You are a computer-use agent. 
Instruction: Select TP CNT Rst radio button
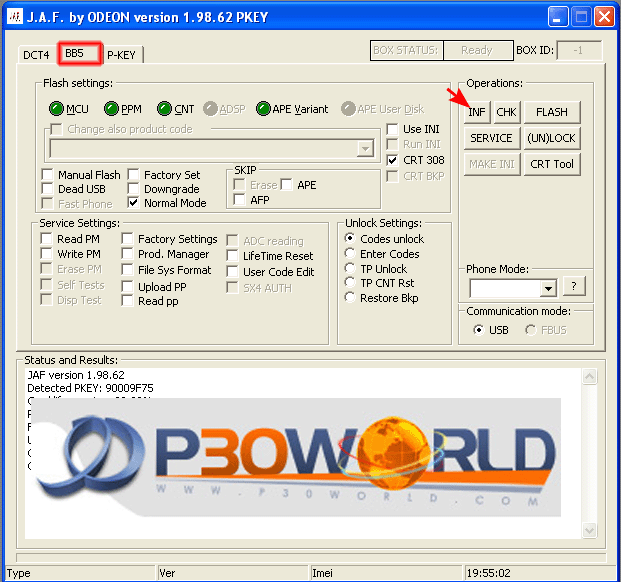point(350,283)
